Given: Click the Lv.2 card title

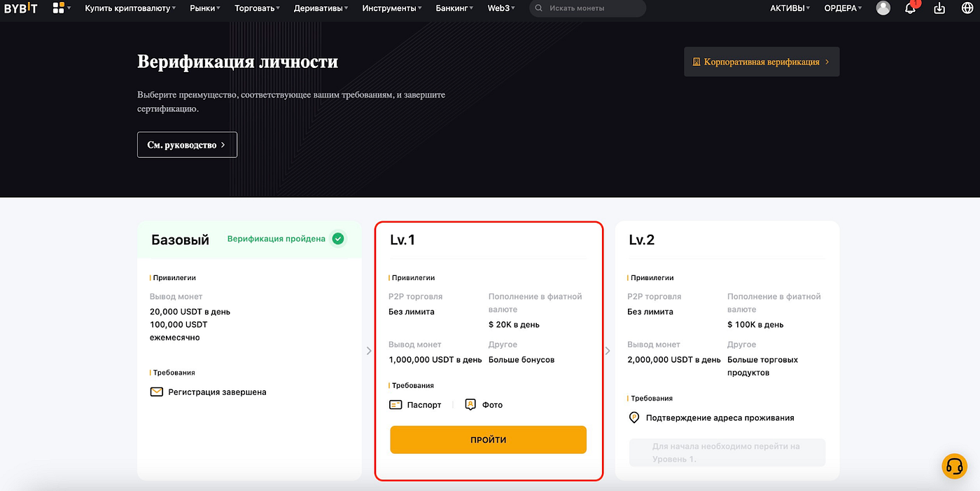Looking at the screenshot, I should [x=642, y=240].
